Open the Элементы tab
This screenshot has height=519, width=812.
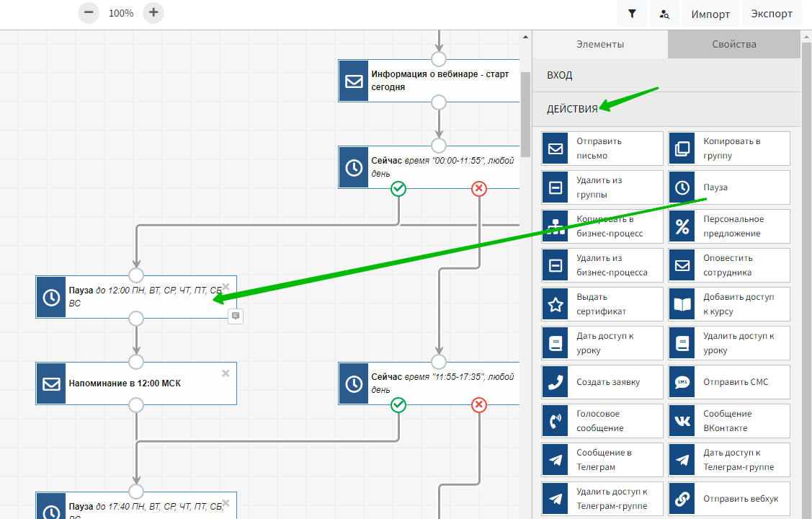[599, 45]
